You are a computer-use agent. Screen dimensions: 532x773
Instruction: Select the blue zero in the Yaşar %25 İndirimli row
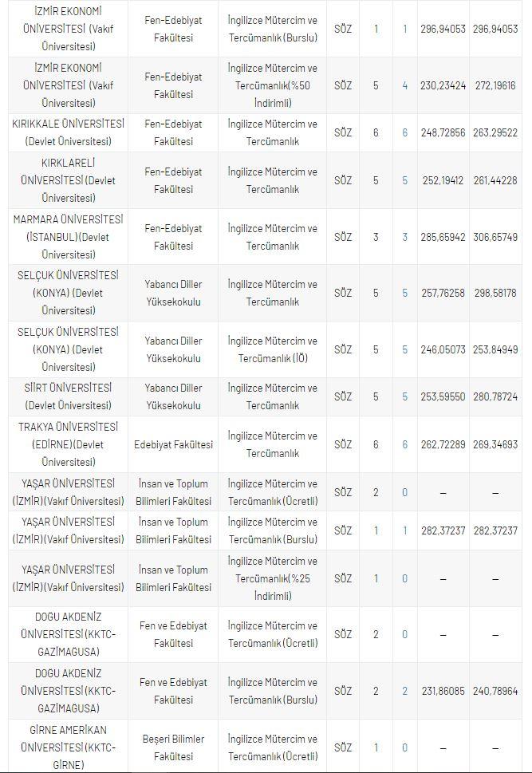coord(404,578)
